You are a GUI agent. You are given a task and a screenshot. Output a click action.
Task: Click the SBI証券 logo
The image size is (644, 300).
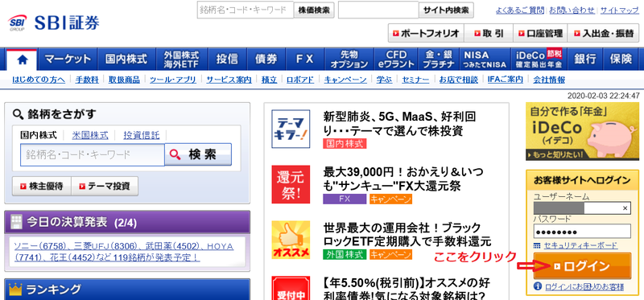[x=53, y=23]
